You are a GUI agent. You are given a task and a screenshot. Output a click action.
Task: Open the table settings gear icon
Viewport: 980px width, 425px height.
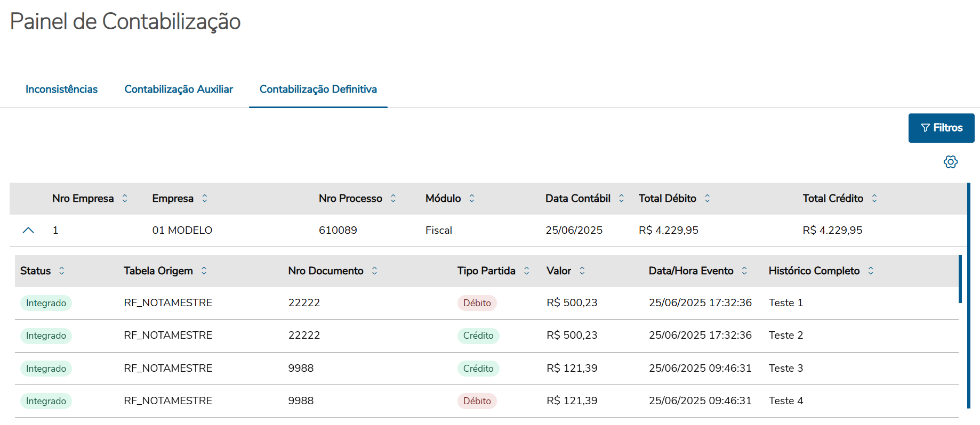point(951,162)
